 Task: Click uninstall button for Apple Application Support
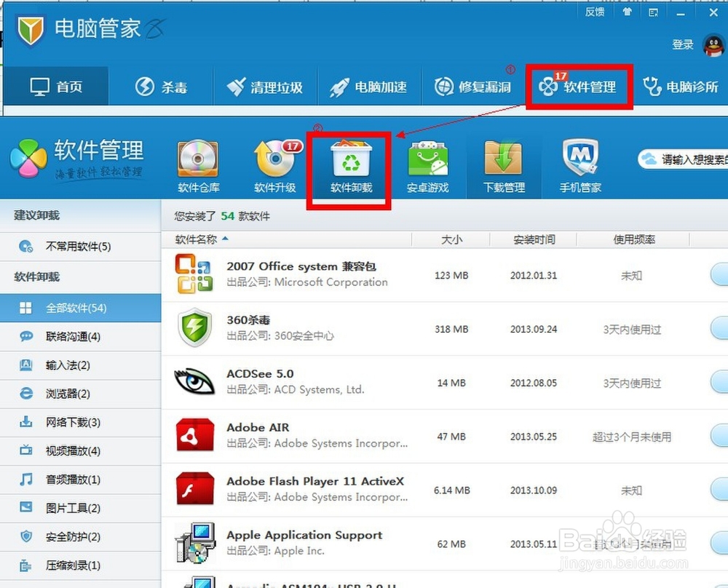tap(719, 544)
